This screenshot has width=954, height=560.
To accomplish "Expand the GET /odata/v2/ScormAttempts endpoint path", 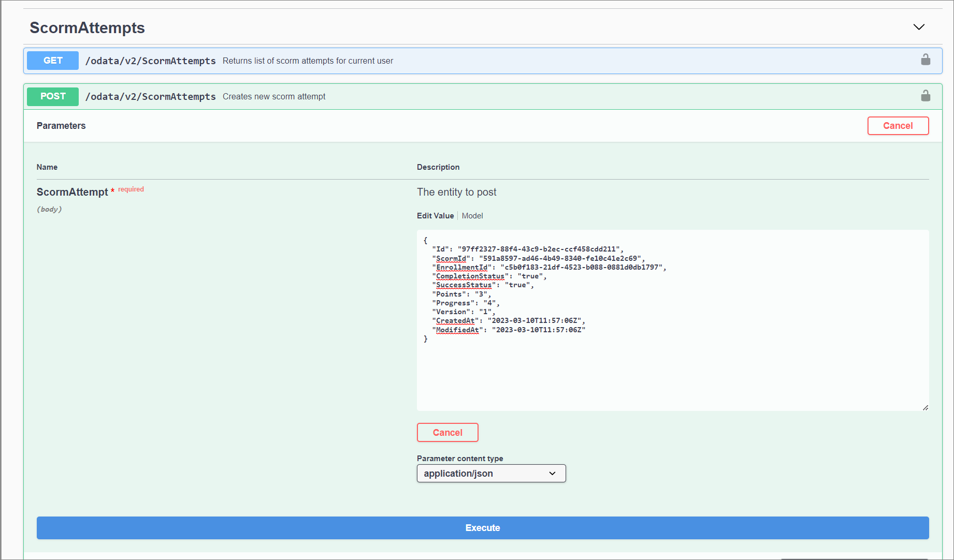I will [x=150, y=61].
